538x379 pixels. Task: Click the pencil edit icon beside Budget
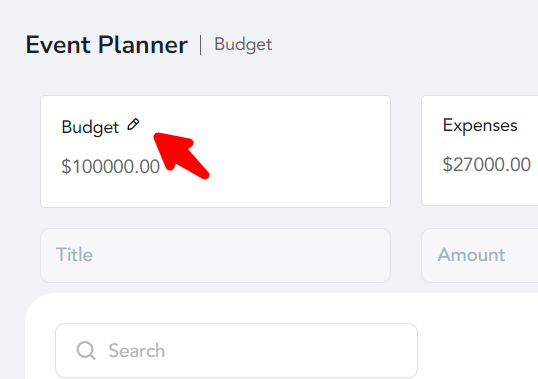(133, 124)
